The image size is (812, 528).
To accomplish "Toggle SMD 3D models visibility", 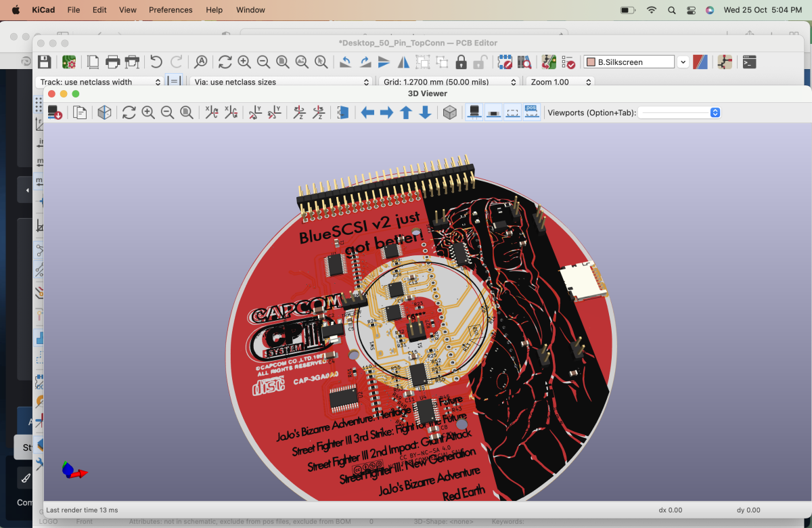I will (x=493, y=113).
